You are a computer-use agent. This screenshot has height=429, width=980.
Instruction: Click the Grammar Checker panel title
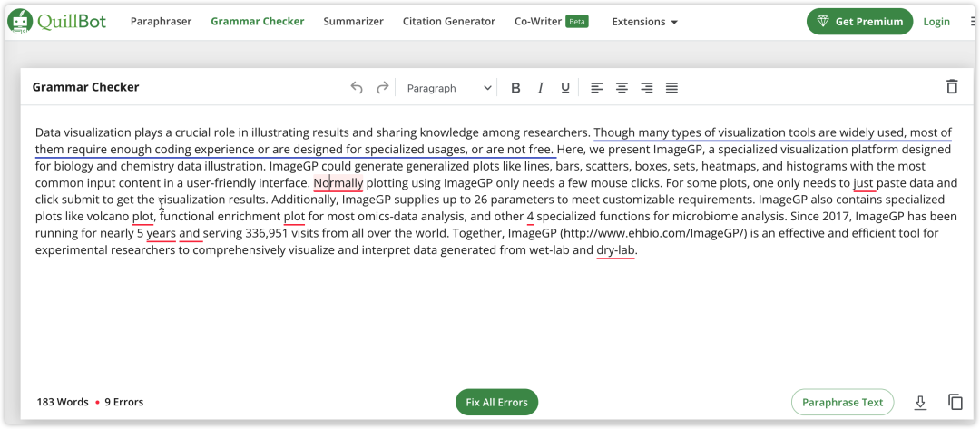tap(85, 87)
